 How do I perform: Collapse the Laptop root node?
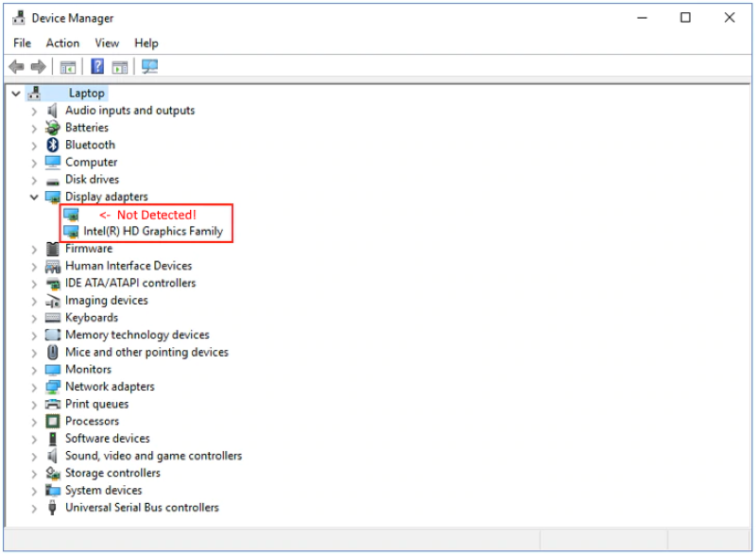coord(17,94)
